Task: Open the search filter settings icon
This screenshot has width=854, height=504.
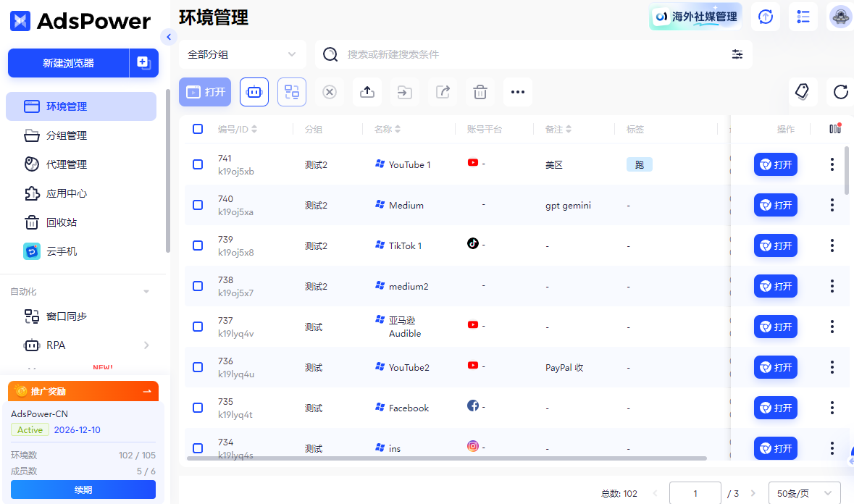Action: pyautogui.click(x=737, y=54)
